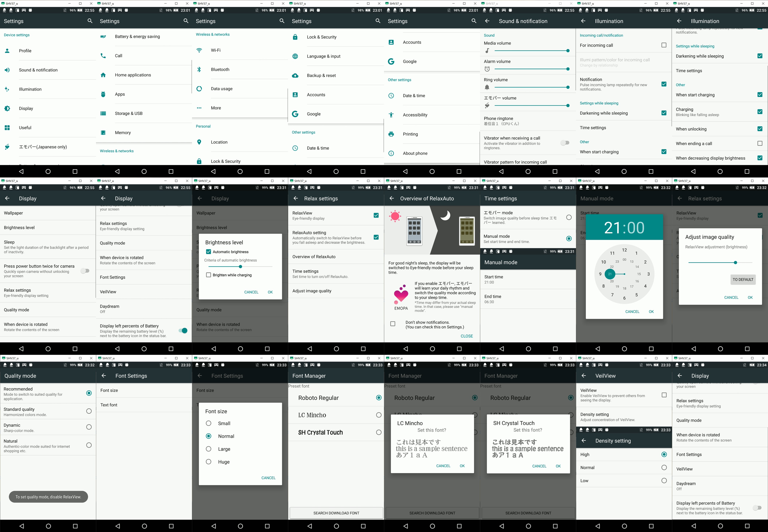Select Natural quality mode radio

tap(89, 445)
